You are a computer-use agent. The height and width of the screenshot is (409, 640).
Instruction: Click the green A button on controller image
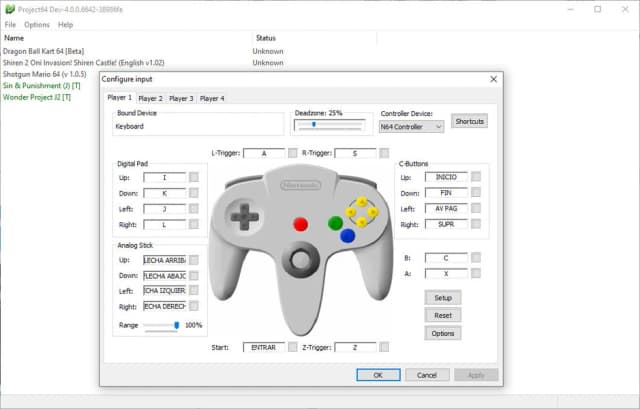tap(335, 223)
